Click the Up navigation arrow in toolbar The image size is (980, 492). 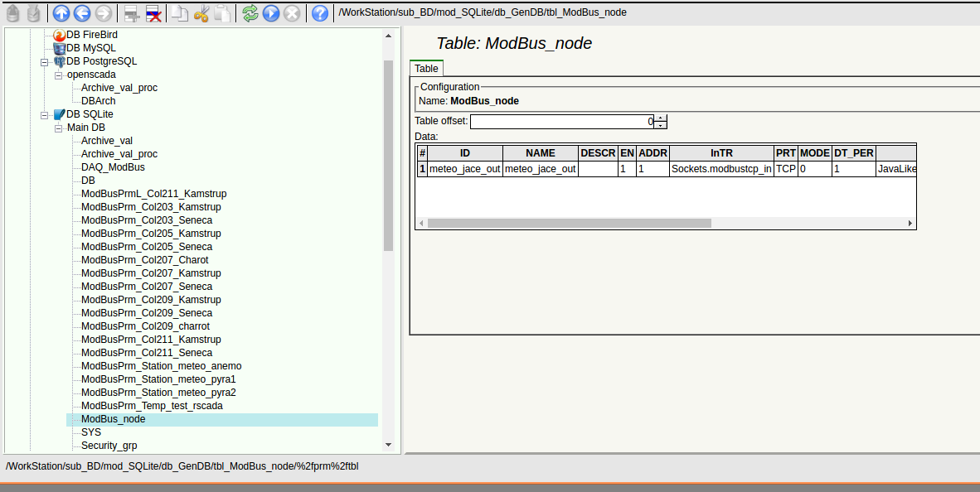tap(61, 12)
